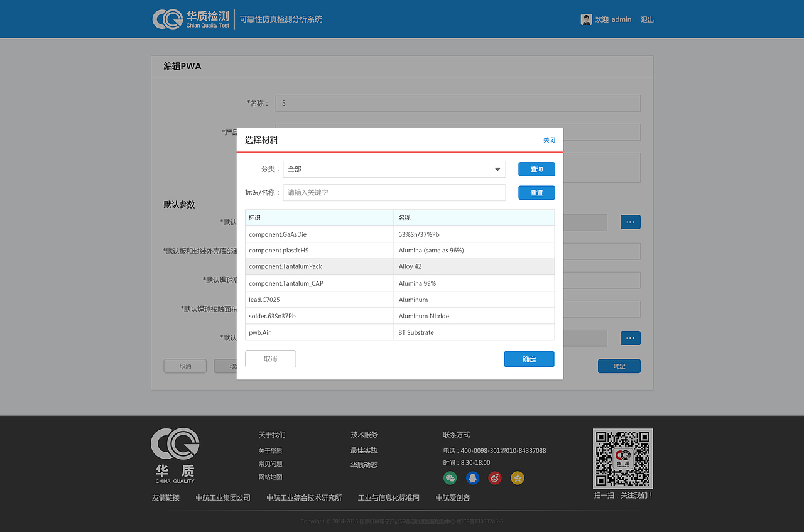Open 工业与信息化标准网 link
Screen dimensions: 804x532
[389, 497]
